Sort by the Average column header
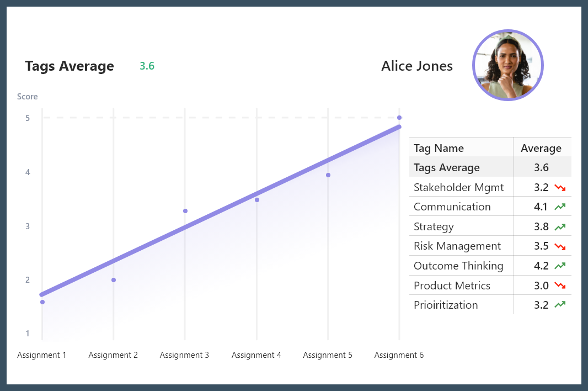 541,148
